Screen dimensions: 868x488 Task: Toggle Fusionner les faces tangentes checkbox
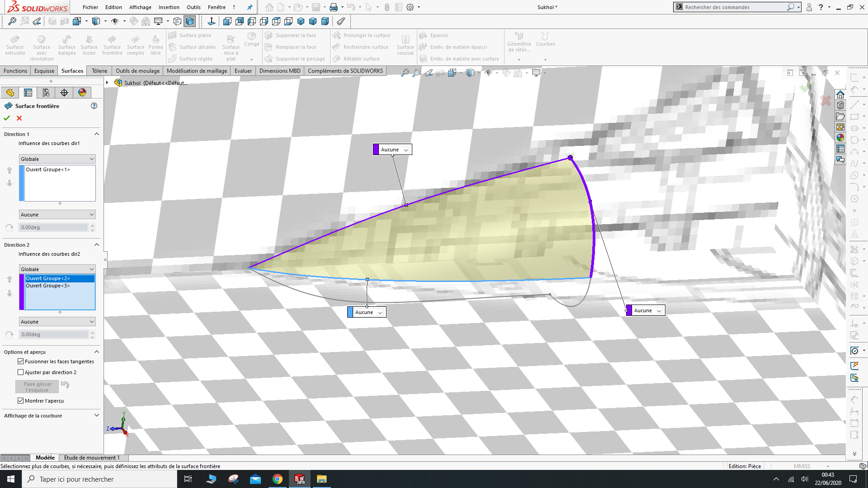tap(21, 361)
